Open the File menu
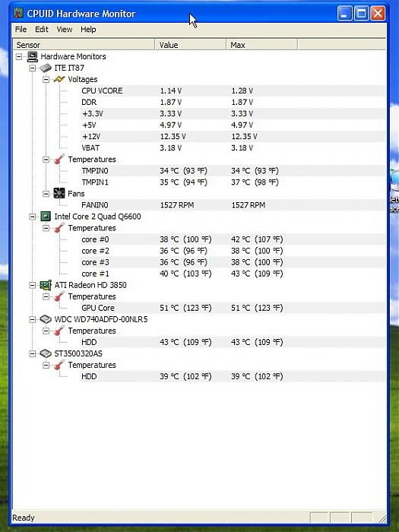This screenshot has width=399, height=532. tap(21, 30)
